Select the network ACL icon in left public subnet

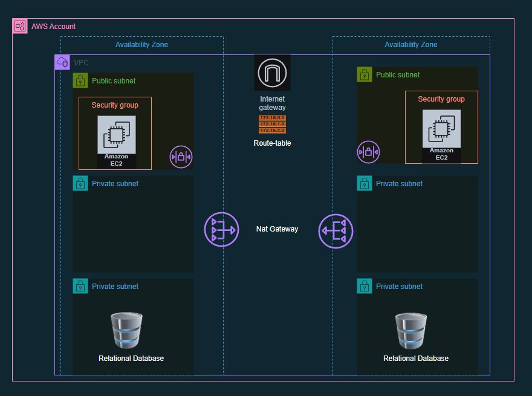(x=181, y=157)
